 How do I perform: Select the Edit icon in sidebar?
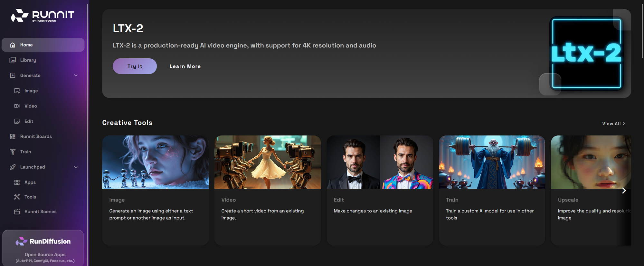[17, 121]
